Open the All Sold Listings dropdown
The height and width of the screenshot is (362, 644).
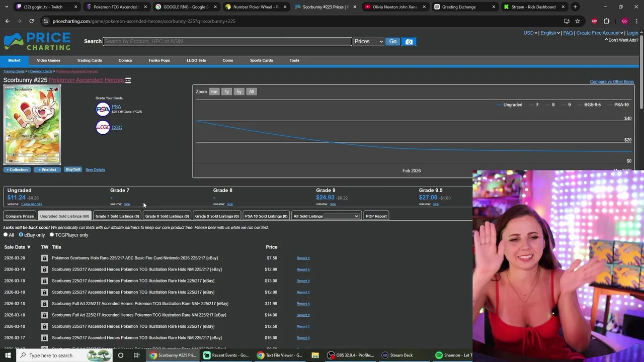pyautogui.click(x=341, y=216)
